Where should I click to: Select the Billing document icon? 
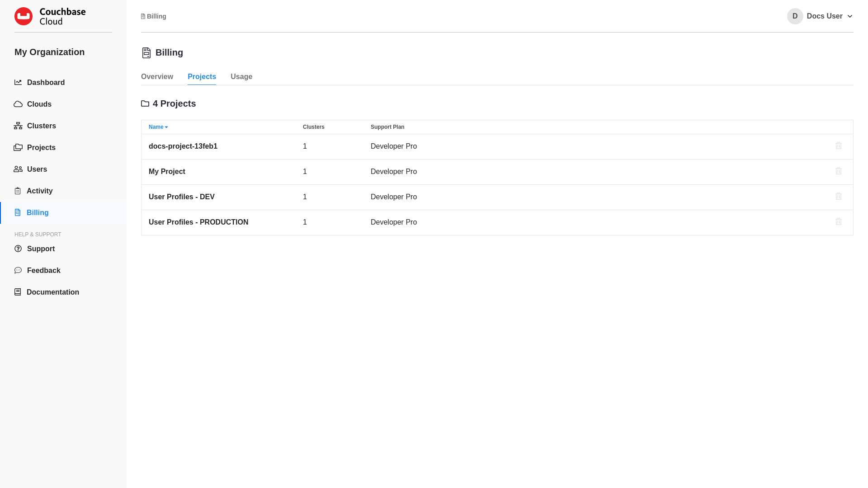tap(18, 212)
